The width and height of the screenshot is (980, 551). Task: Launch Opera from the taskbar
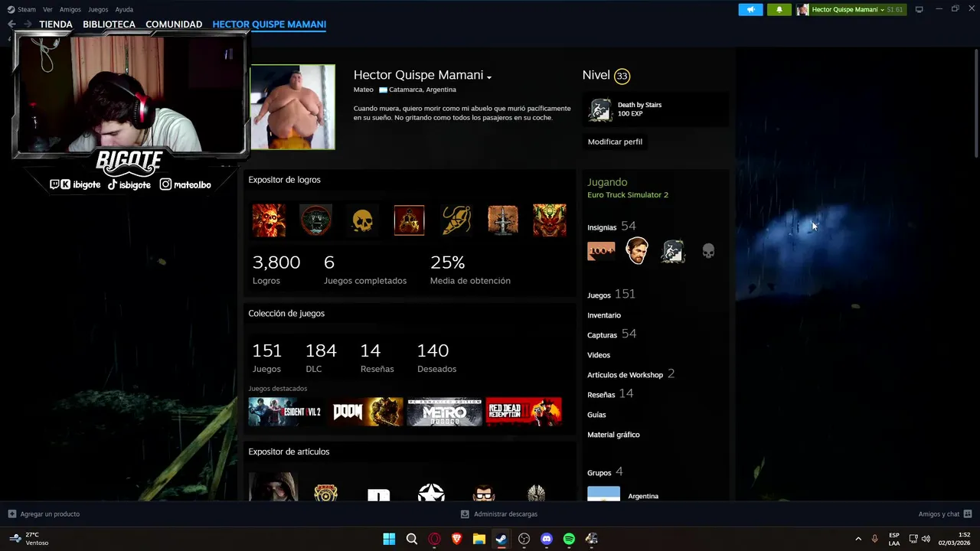pyautogui.click(x=434, y=539)
